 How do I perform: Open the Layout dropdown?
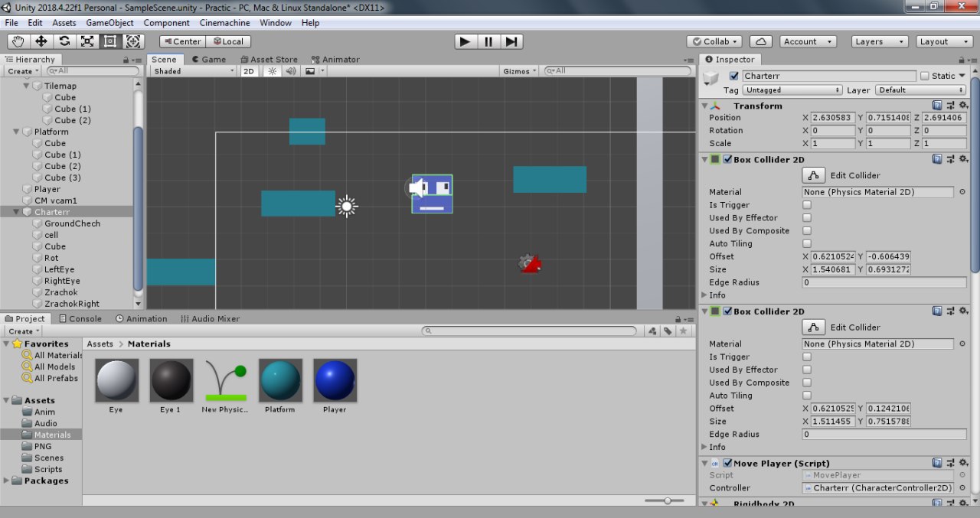[943, 41]
